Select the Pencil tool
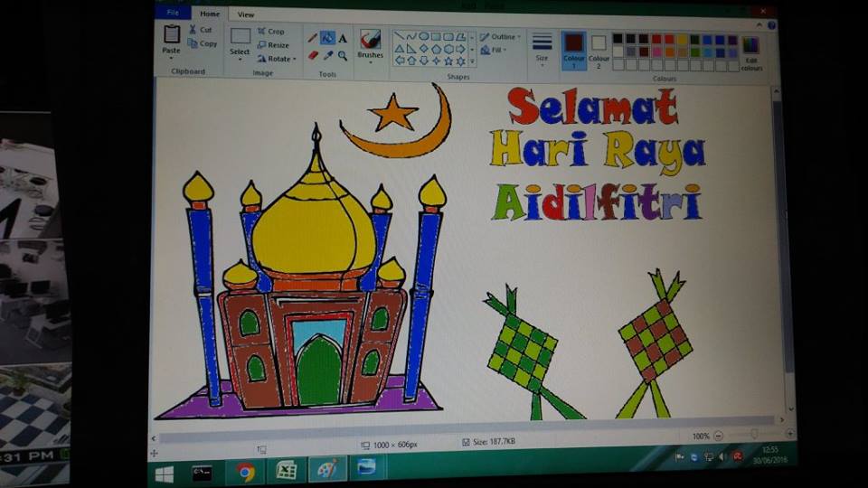This screenshot has height=488, width=868. pyautogui.click(x=312, y=38)
